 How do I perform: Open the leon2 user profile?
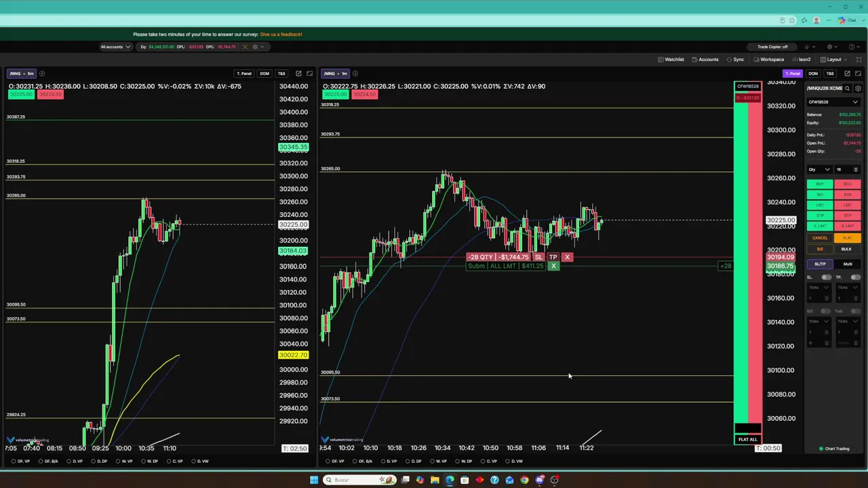click(802, 60)
